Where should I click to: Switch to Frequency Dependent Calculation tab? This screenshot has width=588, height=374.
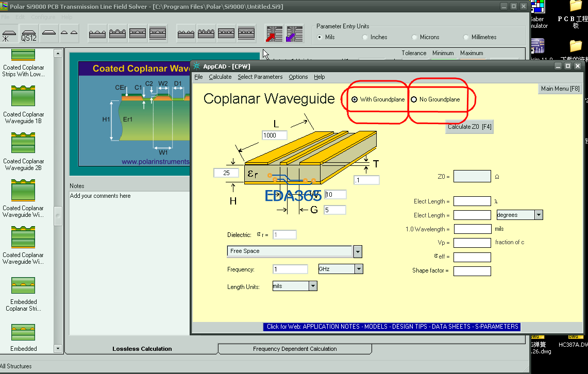[295, 349]
